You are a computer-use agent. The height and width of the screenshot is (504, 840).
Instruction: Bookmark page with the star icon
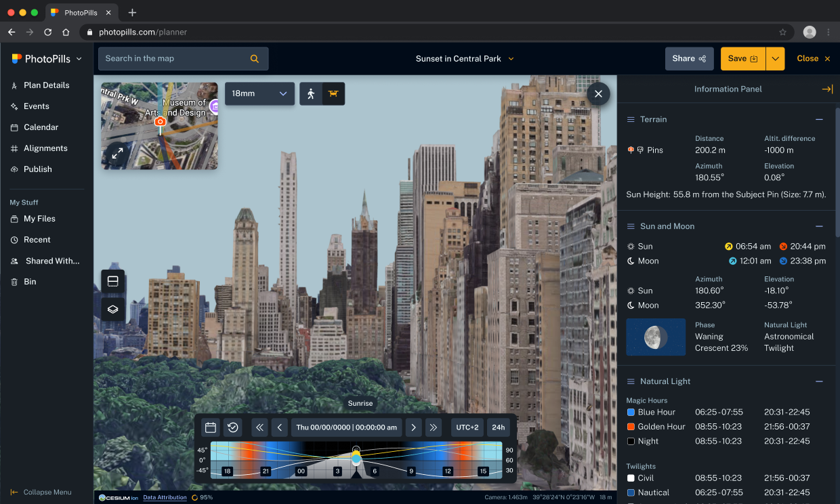click(x=783, y=32)
